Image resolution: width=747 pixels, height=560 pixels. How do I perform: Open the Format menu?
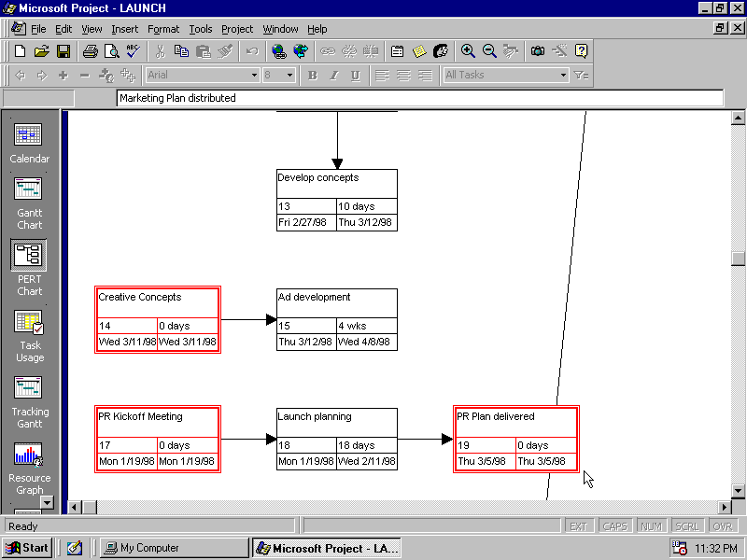[x=163, y=29]
